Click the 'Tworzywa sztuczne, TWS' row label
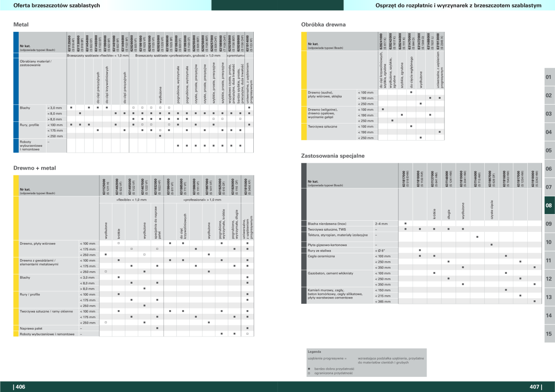 327,229
